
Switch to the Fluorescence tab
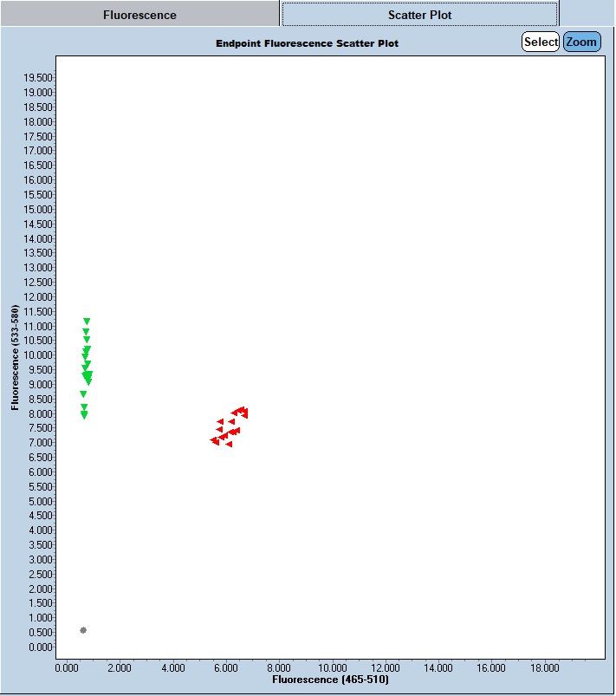coord(139,15)
